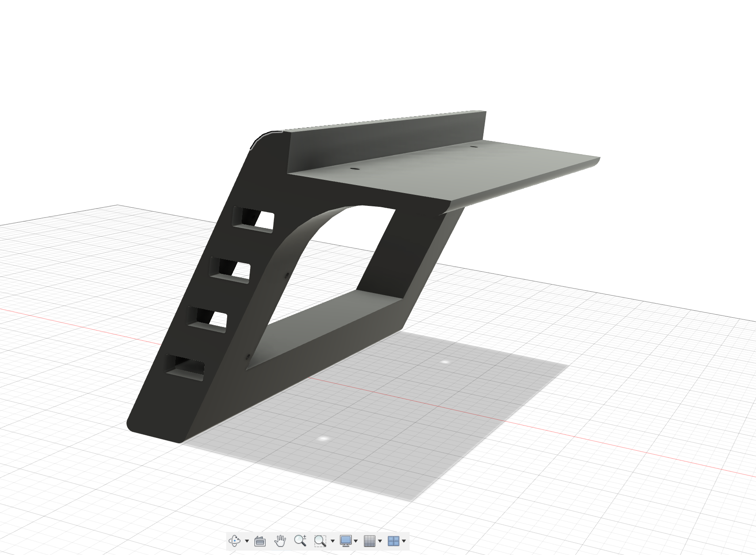Image resolution: width=756 pixels, height=555 pixels.
Task: Expand the Grid and Snaps dropdown arrow
Action: (x=380, y=541)
